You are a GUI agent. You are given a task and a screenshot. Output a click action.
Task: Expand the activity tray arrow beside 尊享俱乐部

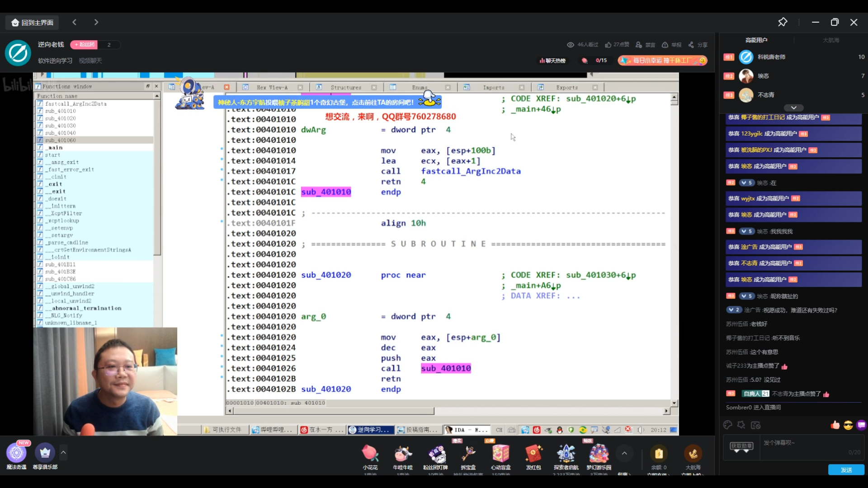coord(63,452)
